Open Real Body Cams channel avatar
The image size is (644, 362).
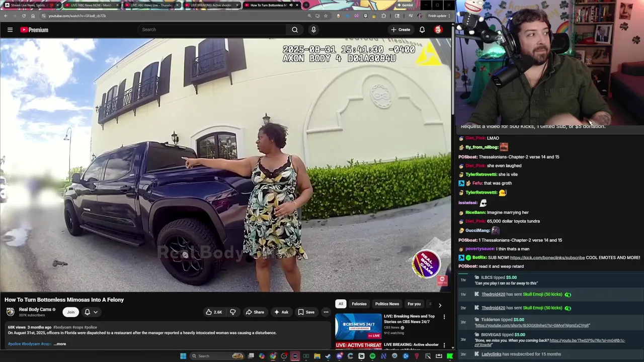coord(10,312)
